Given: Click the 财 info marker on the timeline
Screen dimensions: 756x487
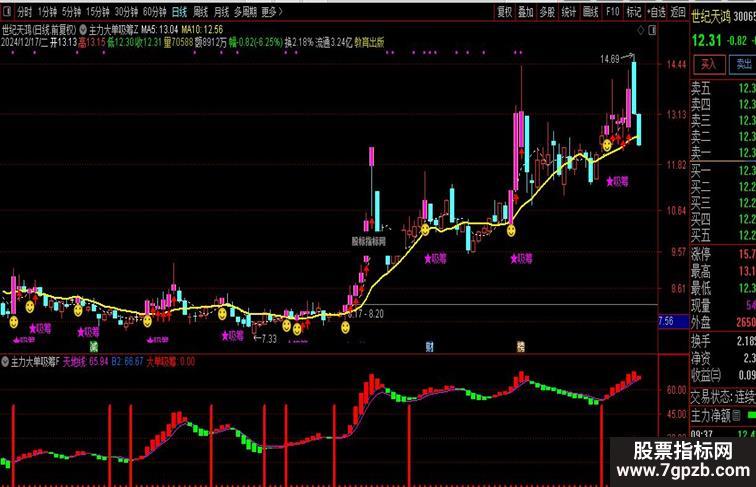Looking at the screenshot, I should tap(429, 346).
